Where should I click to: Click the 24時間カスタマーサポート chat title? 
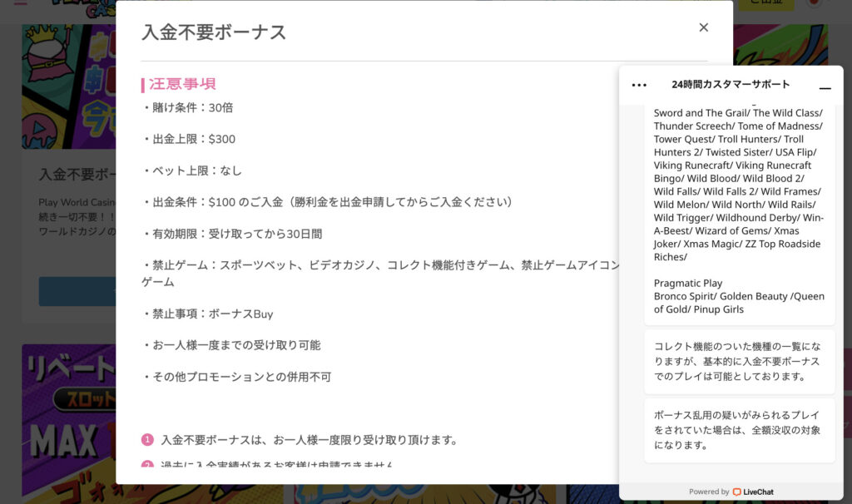coord(731,84)
